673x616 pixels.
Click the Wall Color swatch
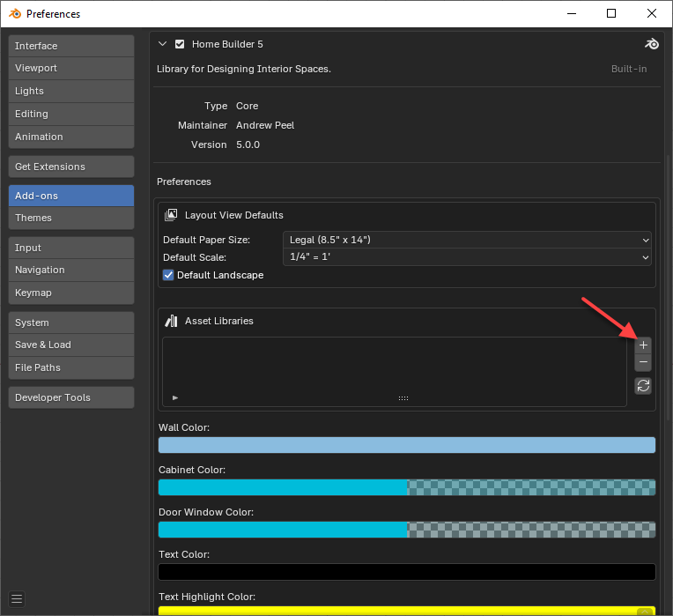(x=406, y=445)
